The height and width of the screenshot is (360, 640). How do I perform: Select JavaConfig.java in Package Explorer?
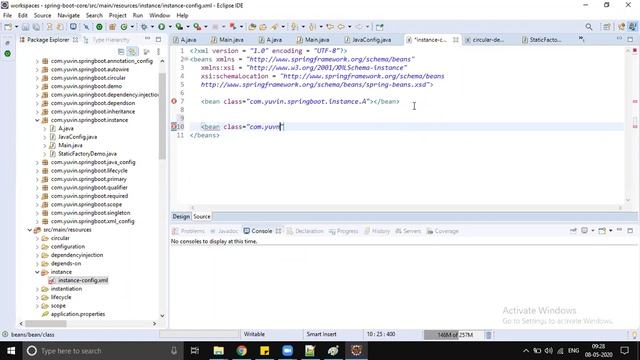(x=78, y=137)
